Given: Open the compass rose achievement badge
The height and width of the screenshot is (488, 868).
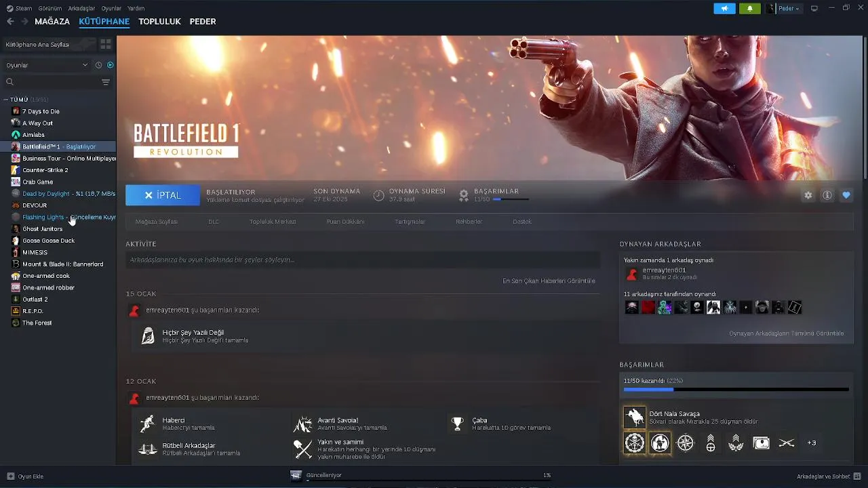Looking at the screenshot, I should (686, 443).
